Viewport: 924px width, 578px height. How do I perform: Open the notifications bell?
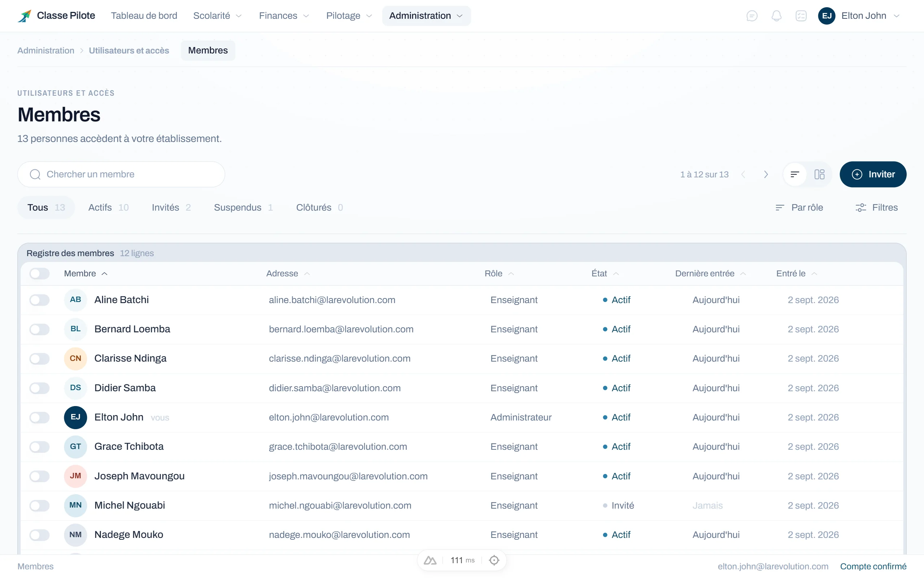(x=776, y=16)
